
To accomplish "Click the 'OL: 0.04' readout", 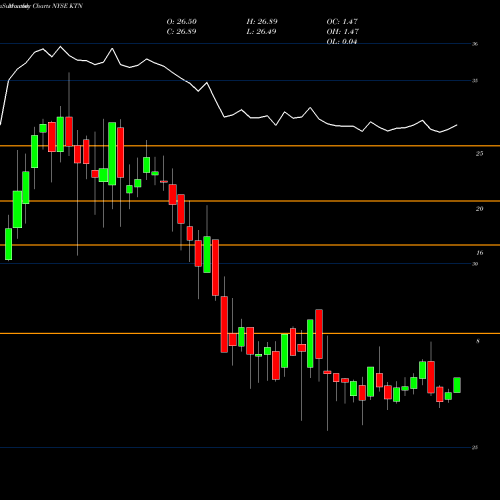I will coord(342,42).
